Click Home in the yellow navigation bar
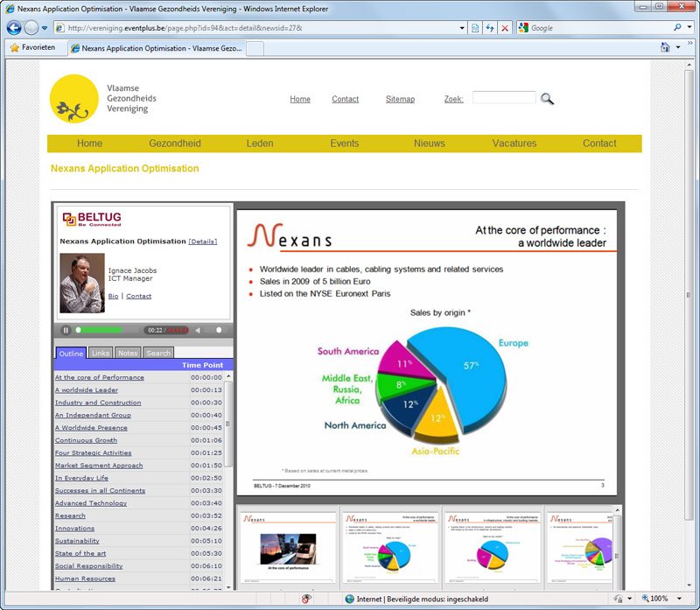The width and height of the screenshot is (700, 610). click(x=89, y=144)
